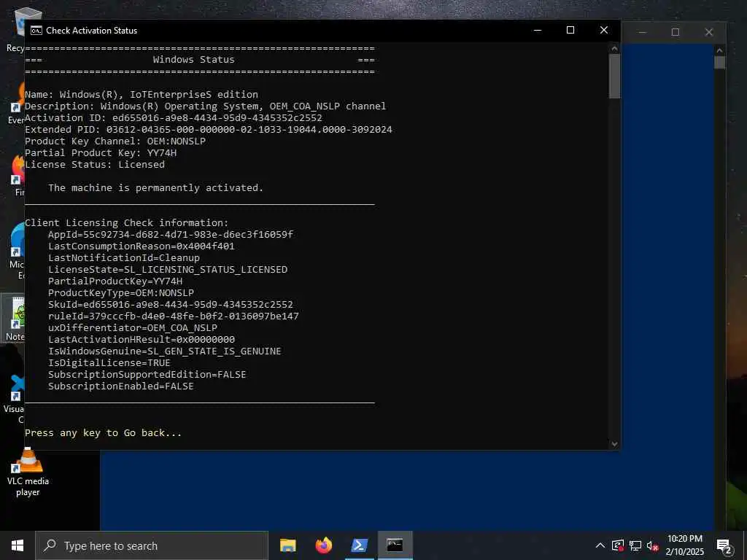Click the 'uxDifferentiator=OEM_COA_NSLP' line
Screen dimensions: 747x560
coord(133,327)
